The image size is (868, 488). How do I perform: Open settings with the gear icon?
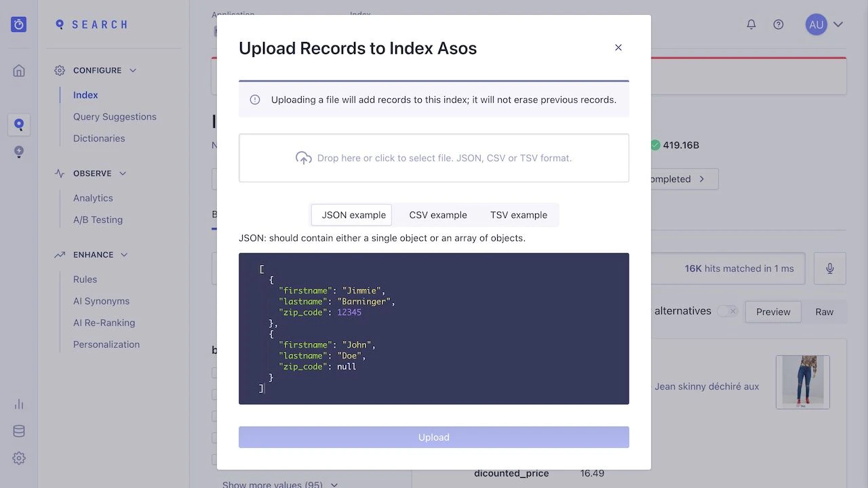18,457
